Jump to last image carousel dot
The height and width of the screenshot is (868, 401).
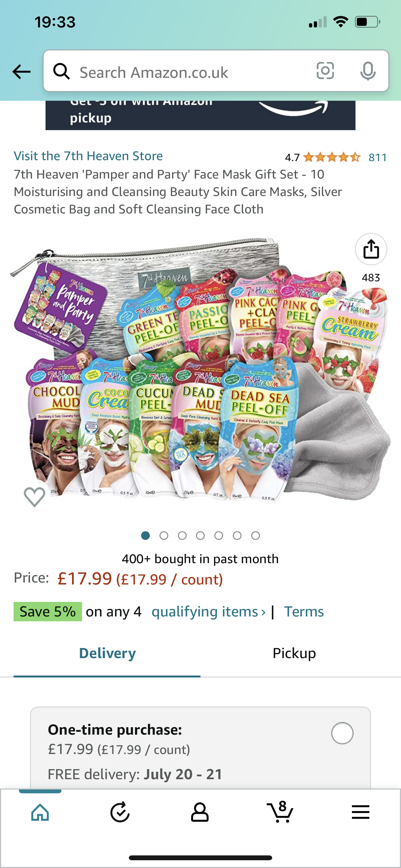255,535
